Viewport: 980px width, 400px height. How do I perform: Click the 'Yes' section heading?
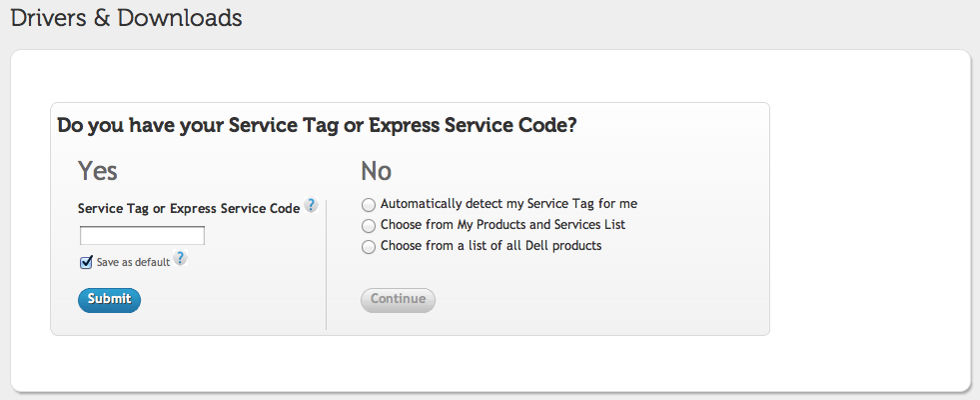[98, 170]
